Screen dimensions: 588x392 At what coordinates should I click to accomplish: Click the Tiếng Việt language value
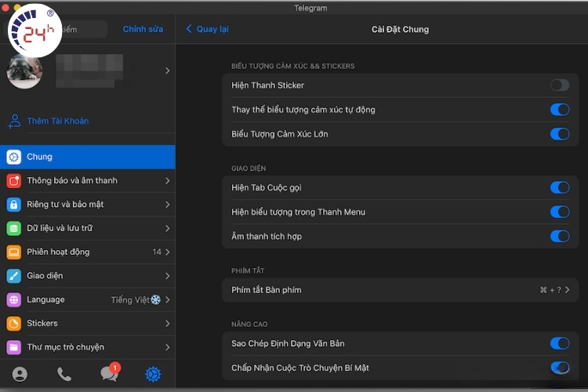[x=130, y=299]
